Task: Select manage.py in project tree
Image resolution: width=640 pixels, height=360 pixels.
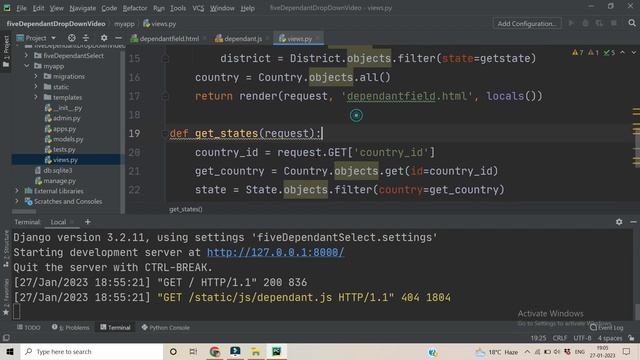Action: (56, 180)
